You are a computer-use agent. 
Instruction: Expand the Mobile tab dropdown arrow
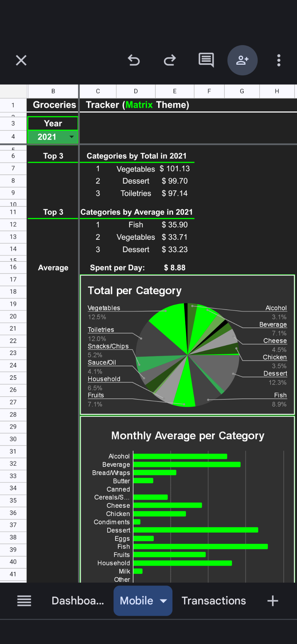[164, 601]
